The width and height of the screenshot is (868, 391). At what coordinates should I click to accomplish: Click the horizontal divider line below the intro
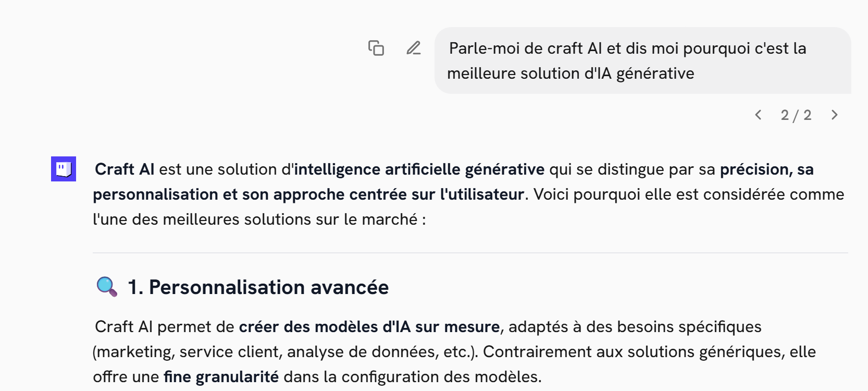coord(470,253)
